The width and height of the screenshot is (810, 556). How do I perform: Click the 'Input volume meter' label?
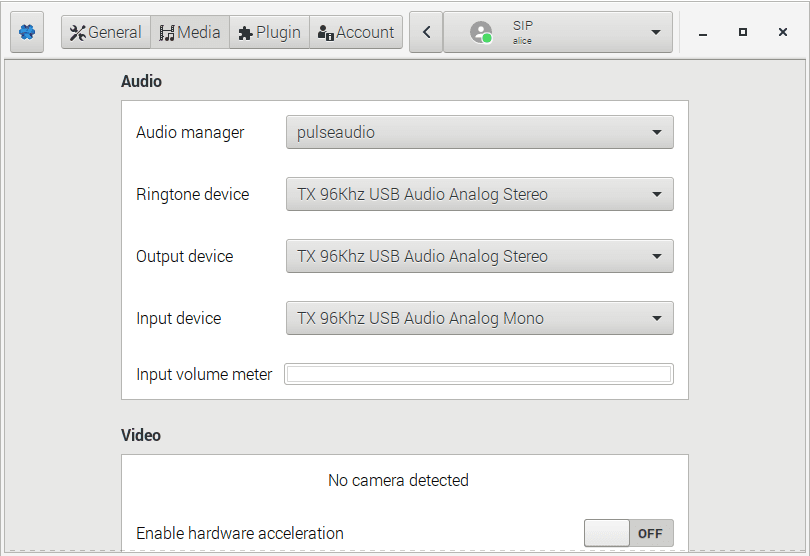pos(204,374)
